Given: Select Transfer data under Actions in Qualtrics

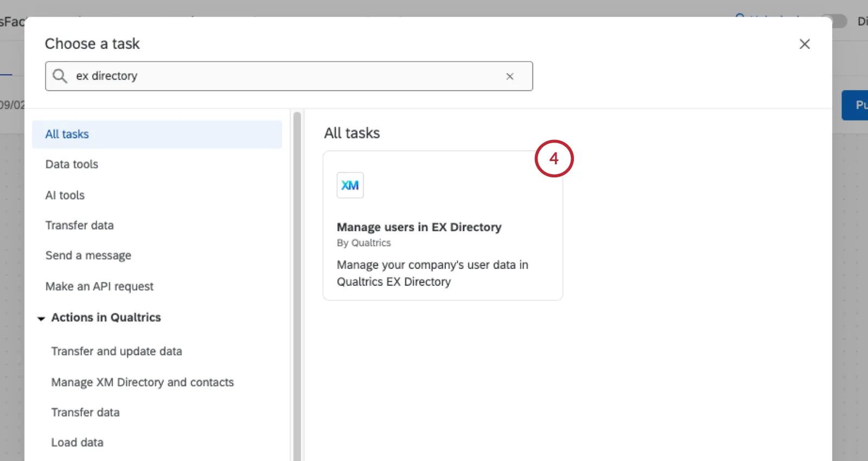Looking at the screenshot, I should pyautogui.click(x=85, y=412).
